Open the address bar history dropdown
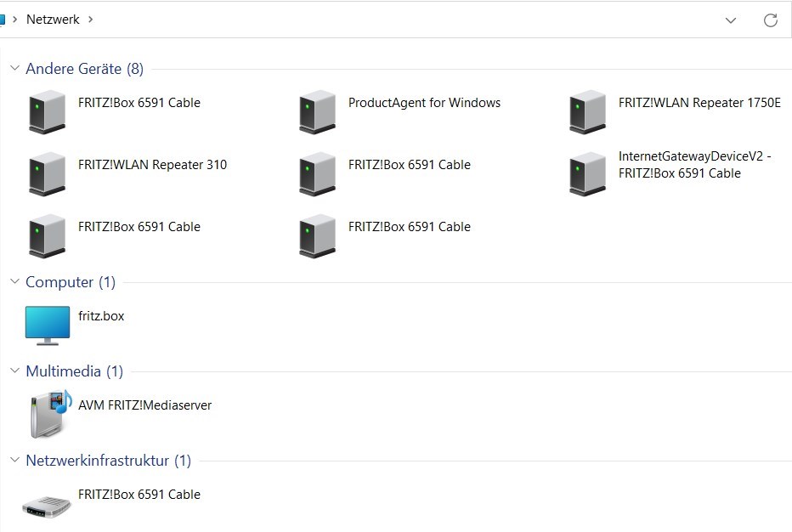792x532 pixels. pos(731,20)
